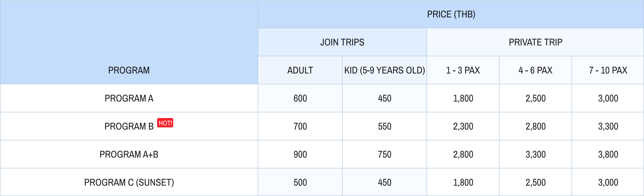644x196 pixels.
Task: Click the 1 - 3 PAX header
Action: [x=463, y=70]
